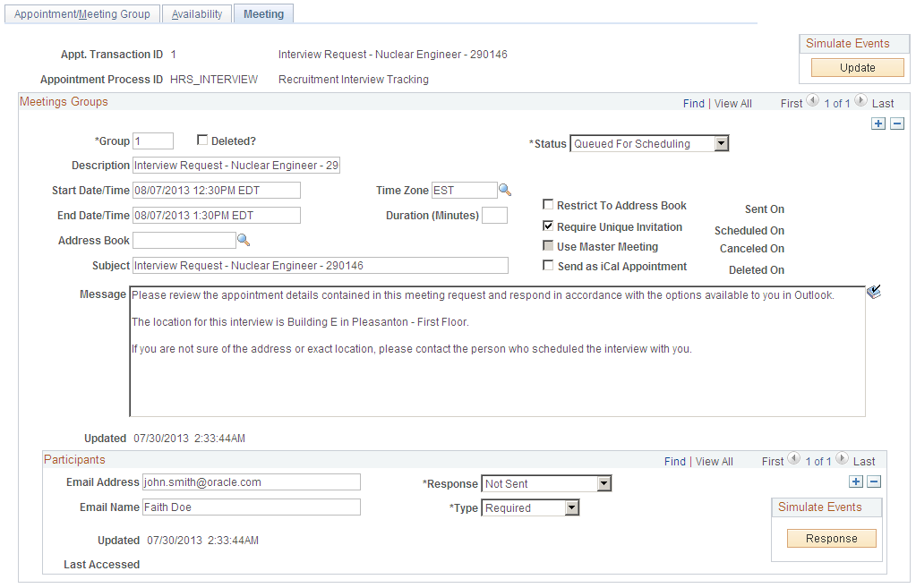Image resolution: width=916 pixels, height=588 pixels.
Task: Delete the current Meetings Groups row
Action: pos(897,124)
